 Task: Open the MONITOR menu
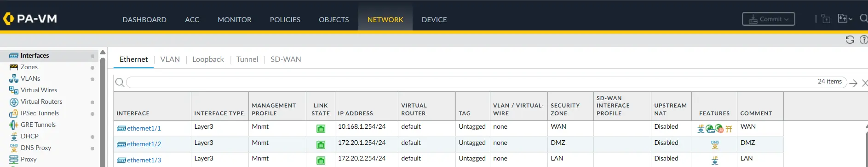[235, 19]
